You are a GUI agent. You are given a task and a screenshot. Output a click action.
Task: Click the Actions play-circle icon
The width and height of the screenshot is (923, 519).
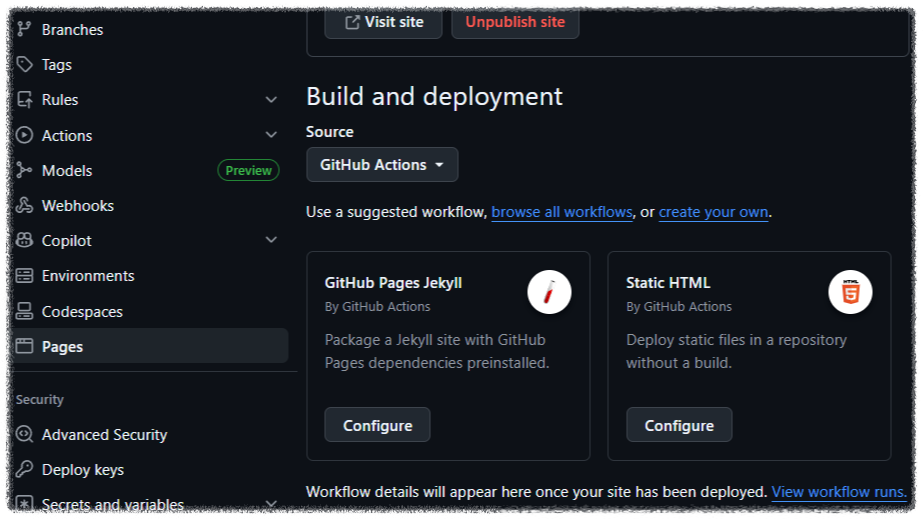click(24, 135)
